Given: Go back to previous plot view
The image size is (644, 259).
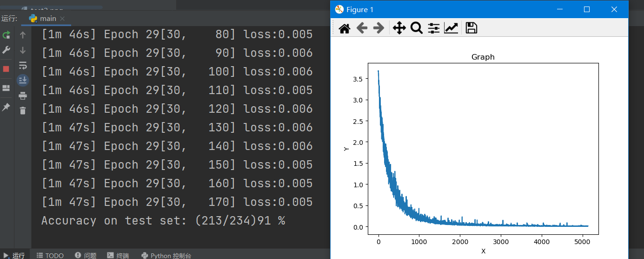Looking at the screenshot, I should pos(362,28).
